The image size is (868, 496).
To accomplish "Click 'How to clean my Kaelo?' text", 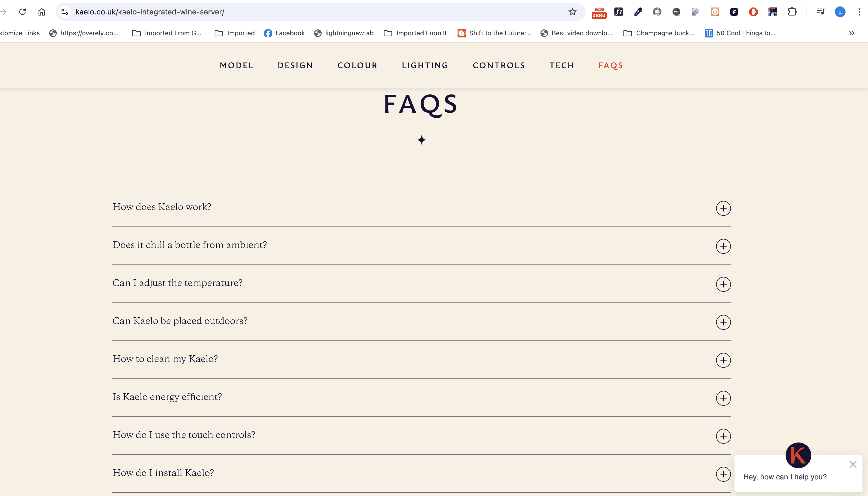I will pyautogui.click(x=165, y=359).
